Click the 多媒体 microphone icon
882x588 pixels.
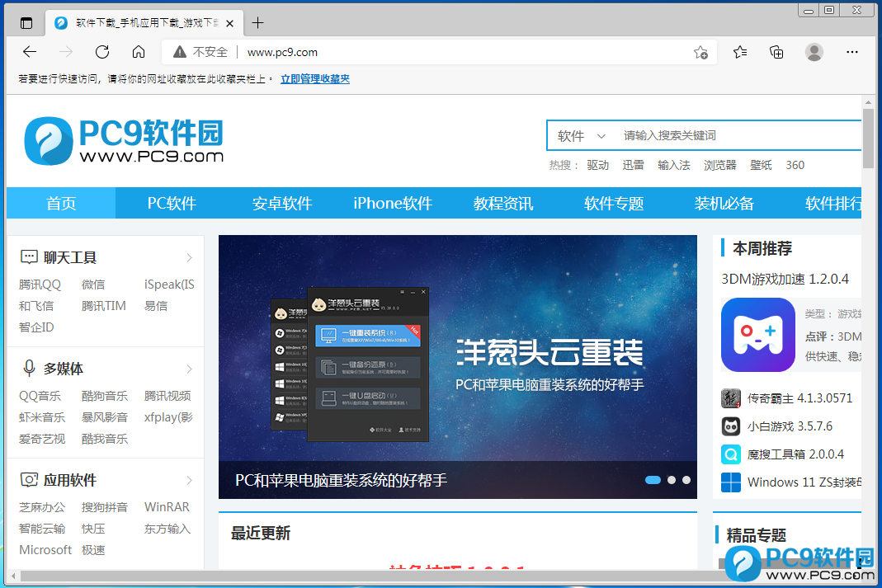coord(29,368)
